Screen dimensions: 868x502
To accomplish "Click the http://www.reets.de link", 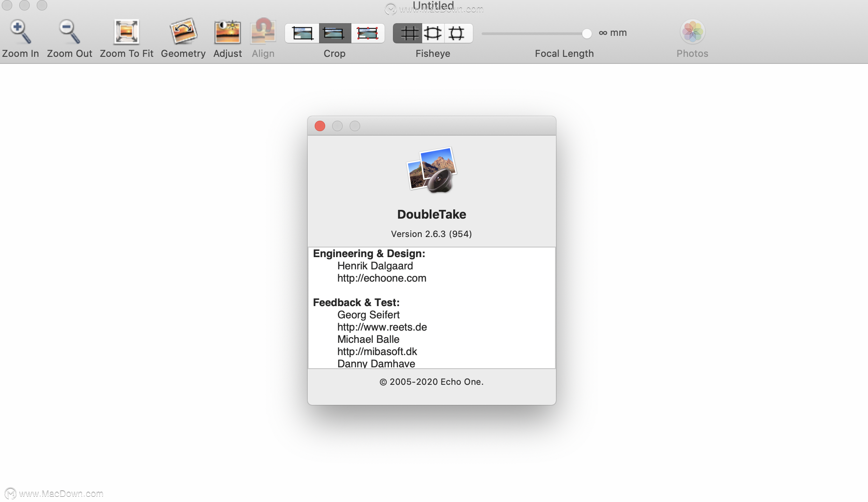I will tap(382, 327).
